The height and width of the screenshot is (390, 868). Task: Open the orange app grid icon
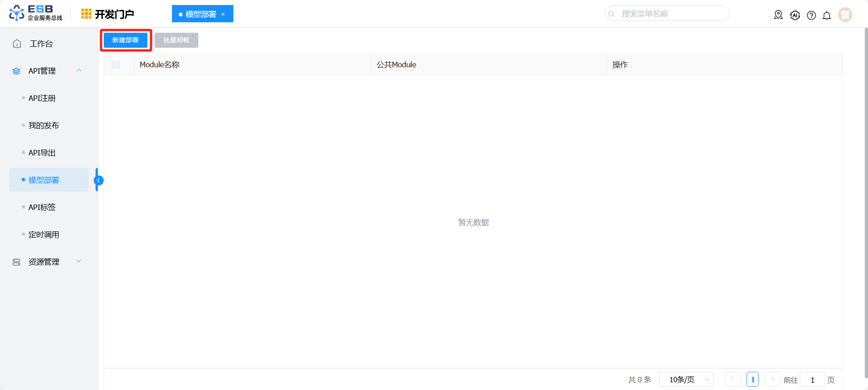86,14
